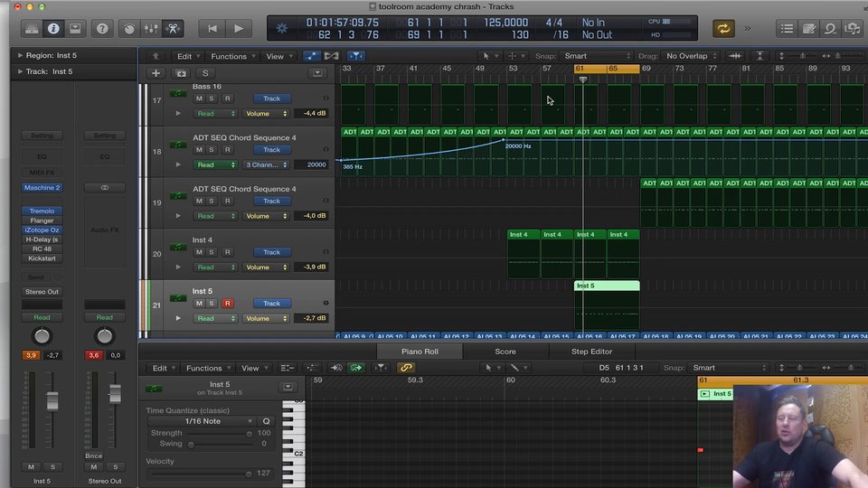Toggle MIDI link button in Piano Roll
This screenshot has height=488, width=868.
(406, 368)
